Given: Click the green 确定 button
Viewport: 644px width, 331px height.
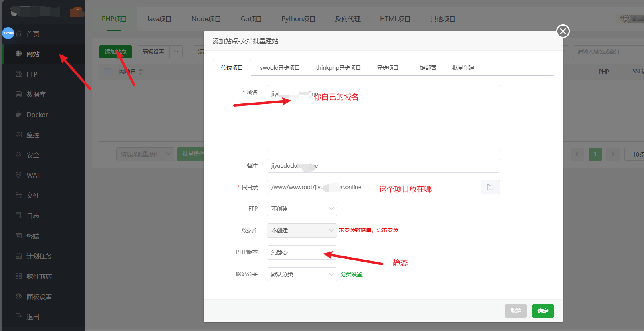Looking at the screenshot, I should [x=543, y=311].
